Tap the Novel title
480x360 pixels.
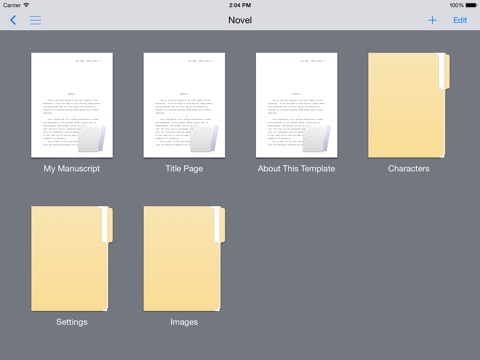[240, 20]
